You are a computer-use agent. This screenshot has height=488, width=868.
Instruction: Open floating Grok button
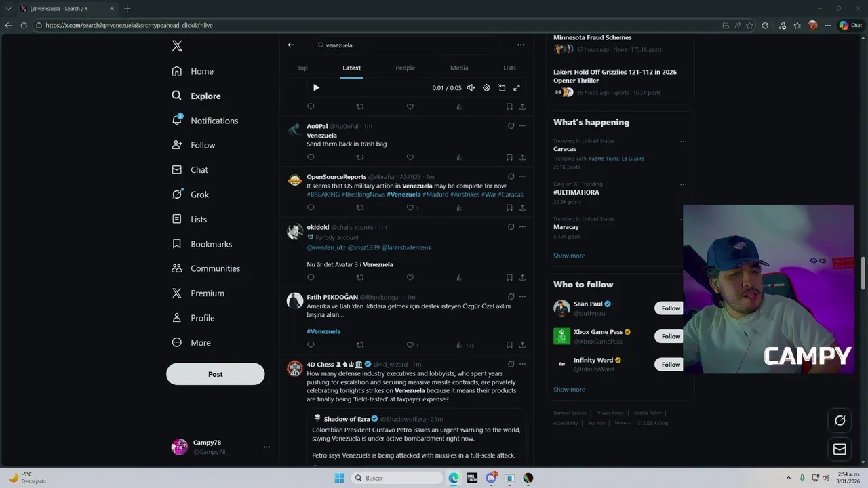point(840,421)
